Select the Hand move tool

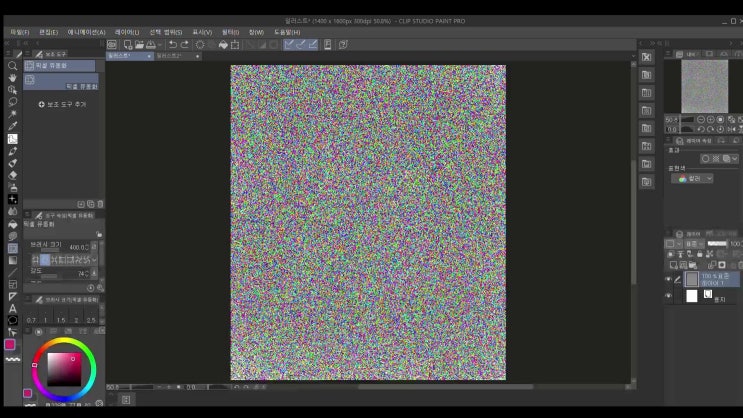click(x=12, y=77)
